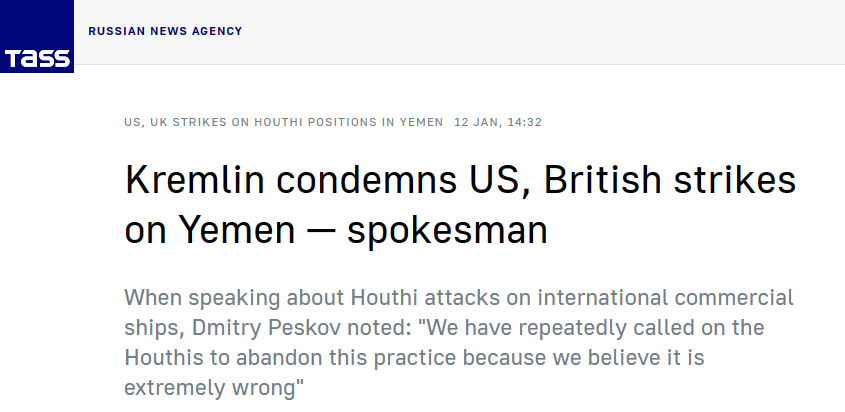
Task: Click the phrase "extremely wrong" in the lead
Action: click(x=210, y=388)
